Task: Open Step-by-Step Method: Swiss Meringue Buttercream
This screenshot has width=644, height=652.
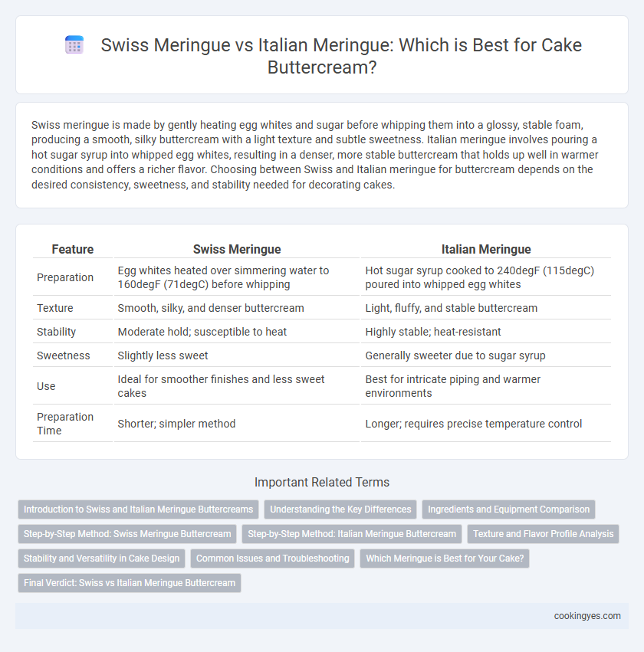Action: (127, 534)
